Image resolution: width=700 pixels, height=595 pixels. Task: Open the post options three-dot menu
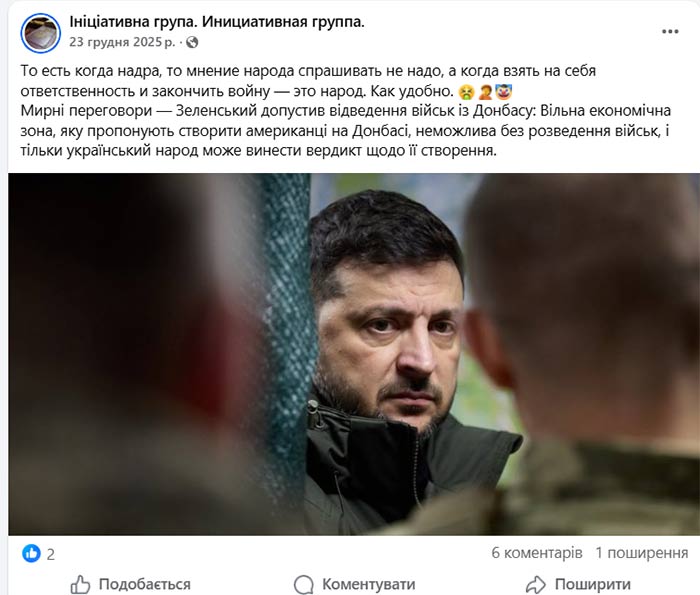670,32
